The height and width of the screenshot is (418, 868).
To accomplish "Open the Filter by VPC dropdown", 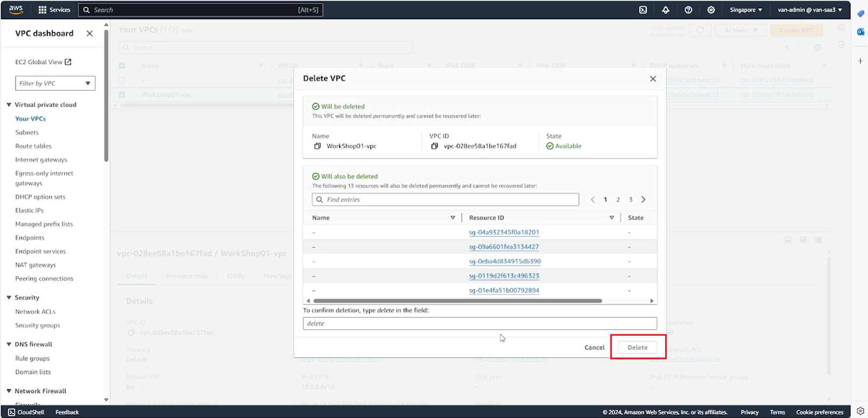I will coord(55,83).
